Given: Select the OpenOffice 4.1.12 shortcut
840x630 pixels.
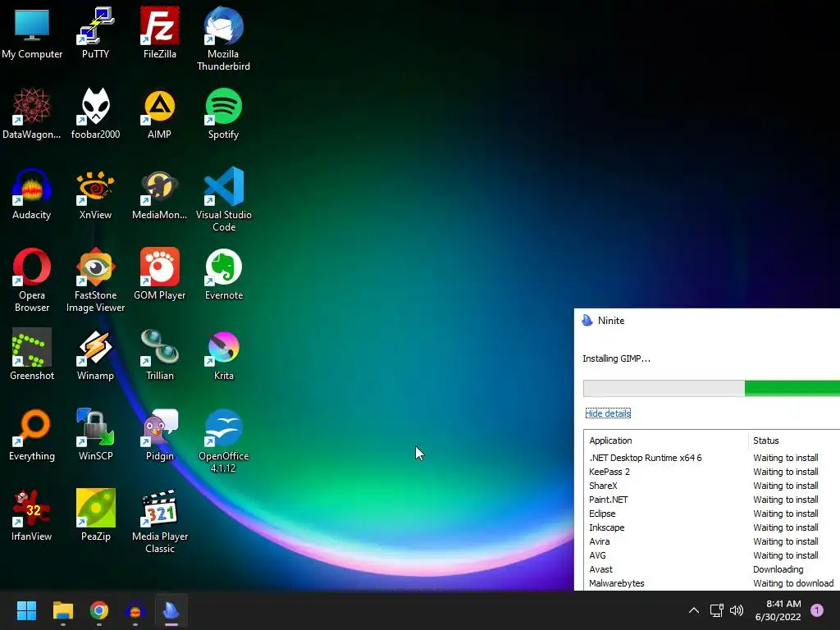Looking at the screenshot, I should coord(223,441).
